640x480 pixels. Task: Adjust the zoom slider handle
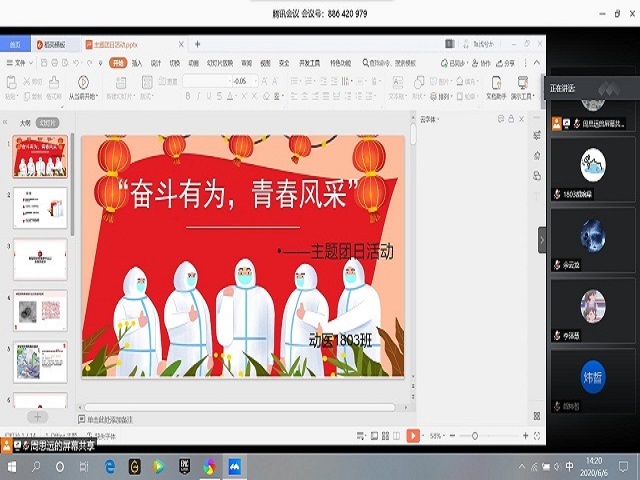(475, 436)
